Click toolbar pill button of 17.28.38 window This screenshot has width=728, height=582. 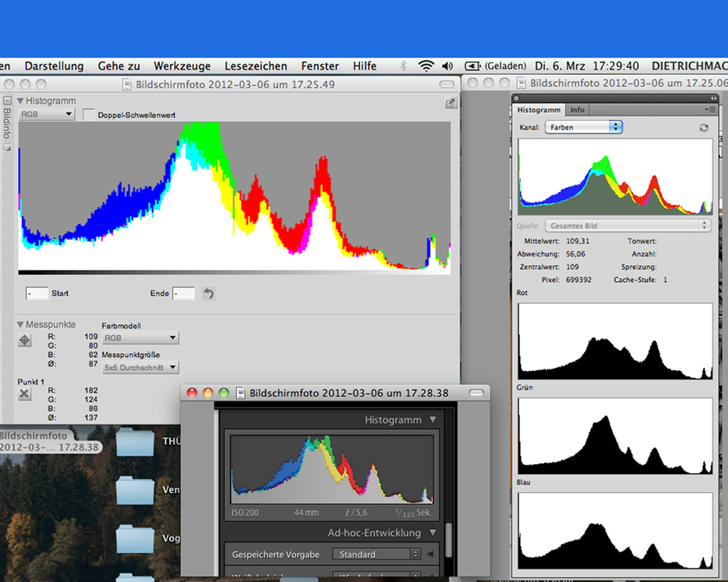click(x=476, y=393)
